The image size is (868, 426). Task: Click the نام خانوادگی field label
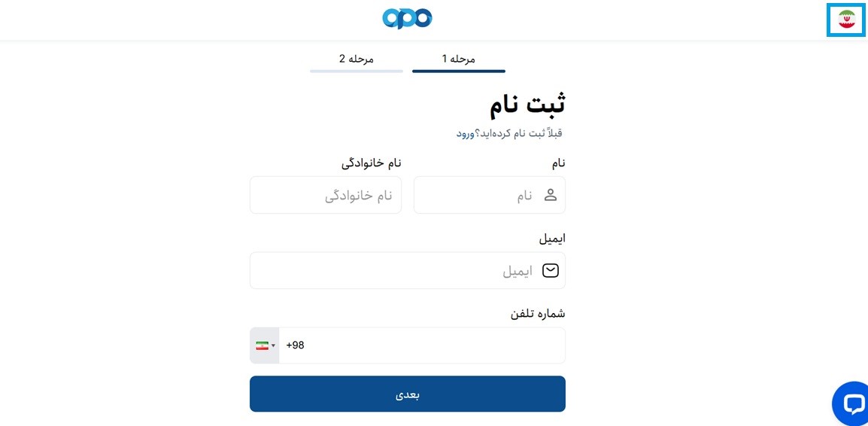(371, 163)
